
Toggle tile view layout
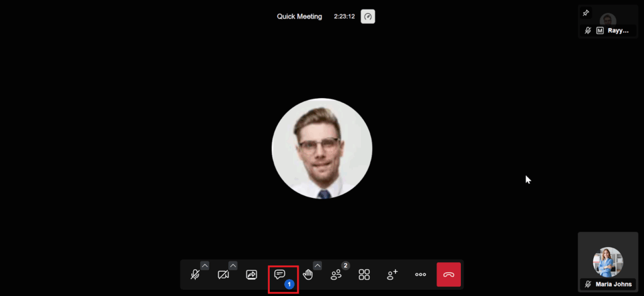[364, 275]
